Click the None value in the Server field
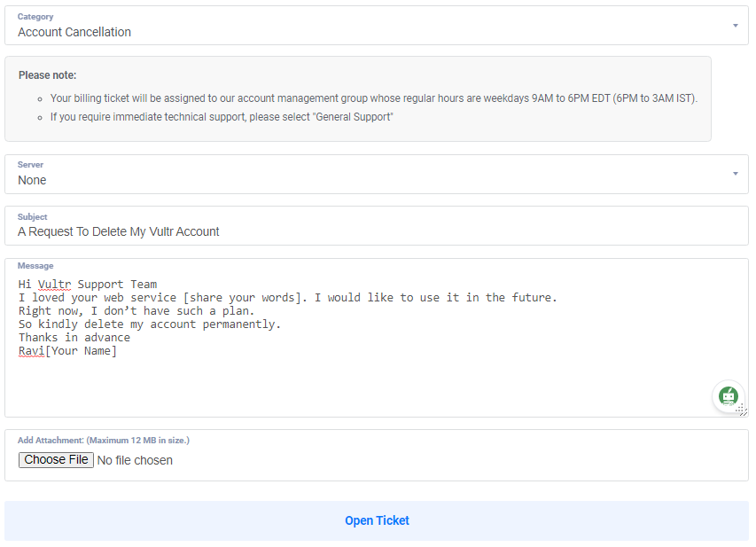This screenshot has width=756, height=547. click(x=31, y=180)
